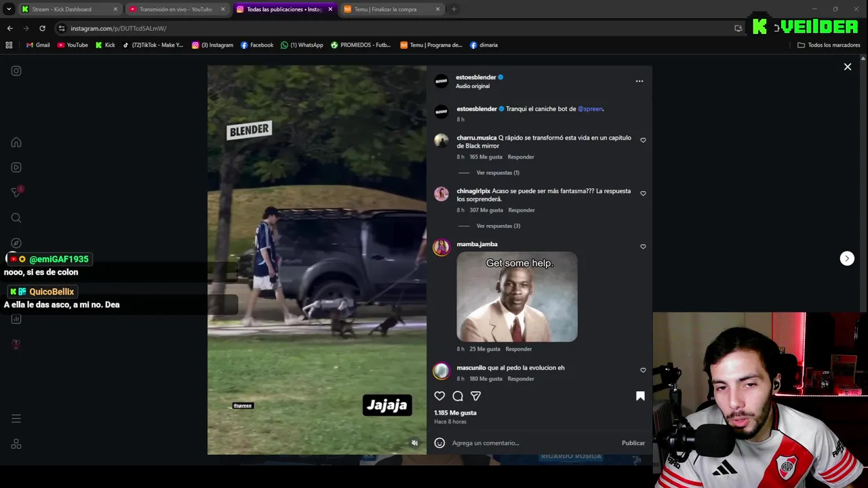Open a new browser tab
The image size is (868, 488).
click(x=454, y=9)
